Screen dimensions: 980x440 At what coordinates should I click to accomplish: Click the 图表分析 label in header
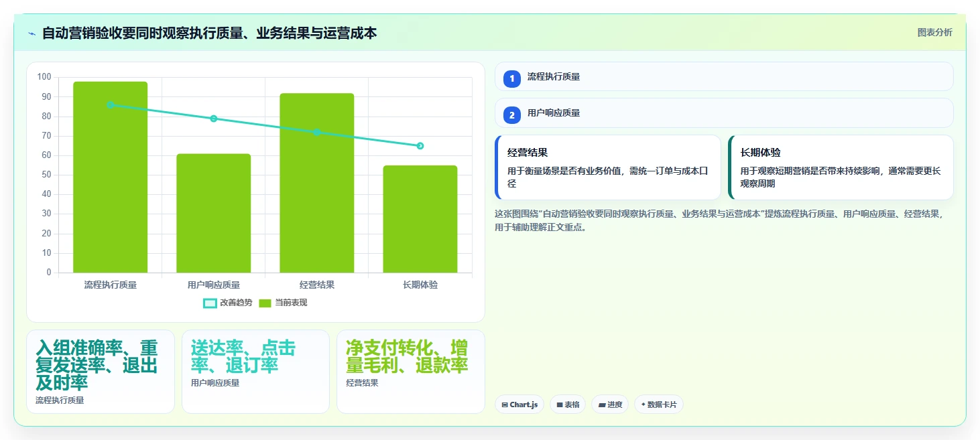(934, 33)
